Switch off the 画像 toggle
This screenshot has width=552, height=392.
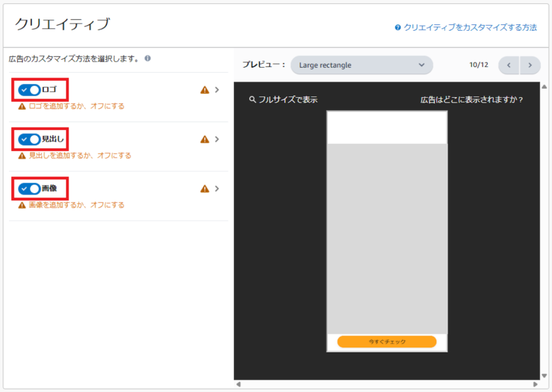coord(30,188)
